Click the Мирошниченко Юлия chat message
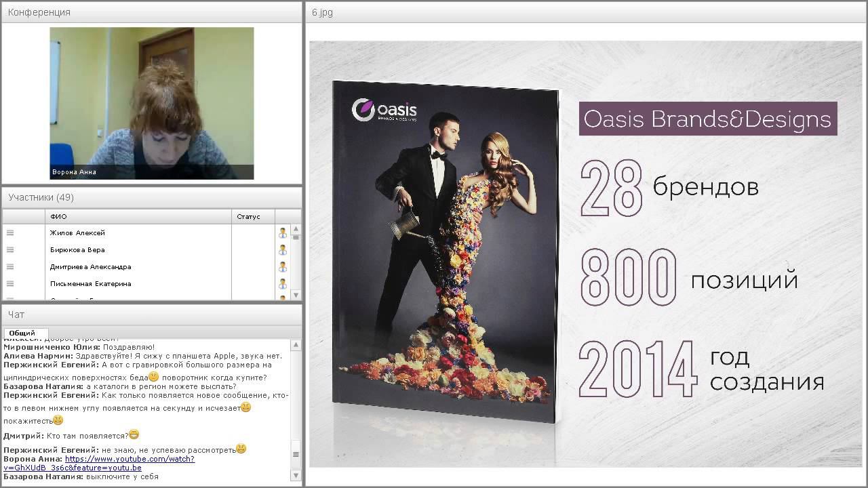The image size is (868, 488). [x=79, y=347]
